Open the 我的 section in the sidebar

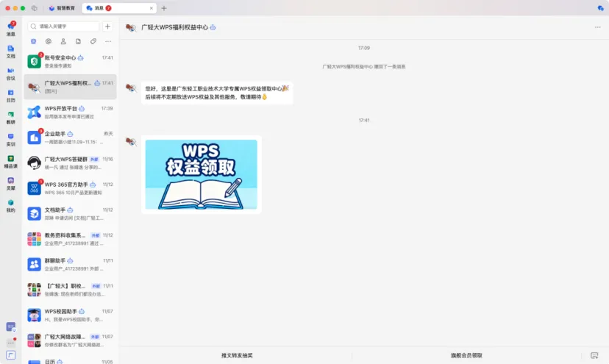11,205
